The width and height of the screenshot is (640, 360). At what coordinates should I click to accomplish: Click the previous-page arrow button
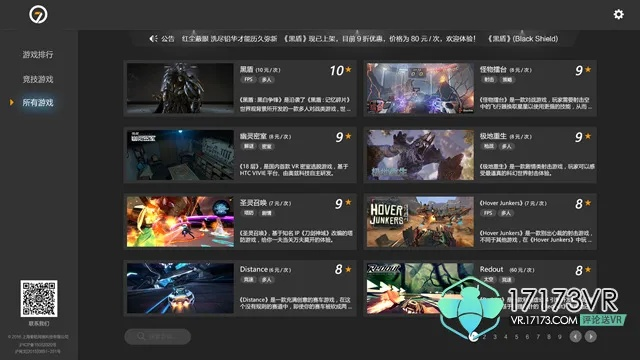576,336
